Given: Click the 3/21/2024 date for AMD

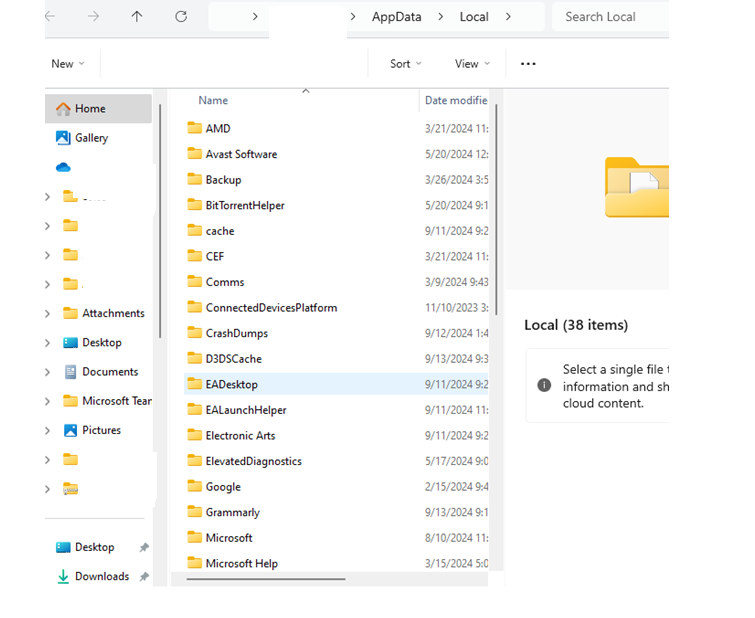Looking at the screenshot, I should pos(456,129).
